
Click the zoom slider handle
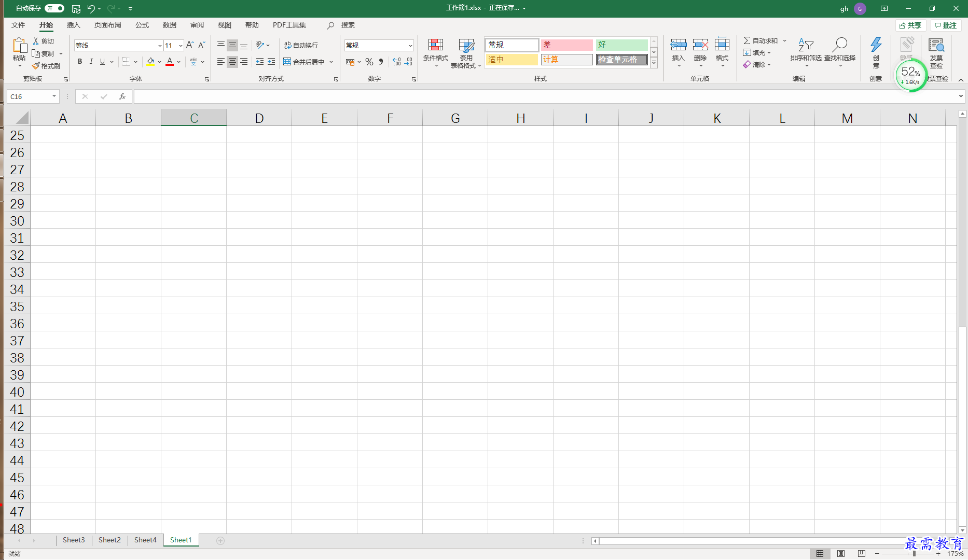[914, 554]
